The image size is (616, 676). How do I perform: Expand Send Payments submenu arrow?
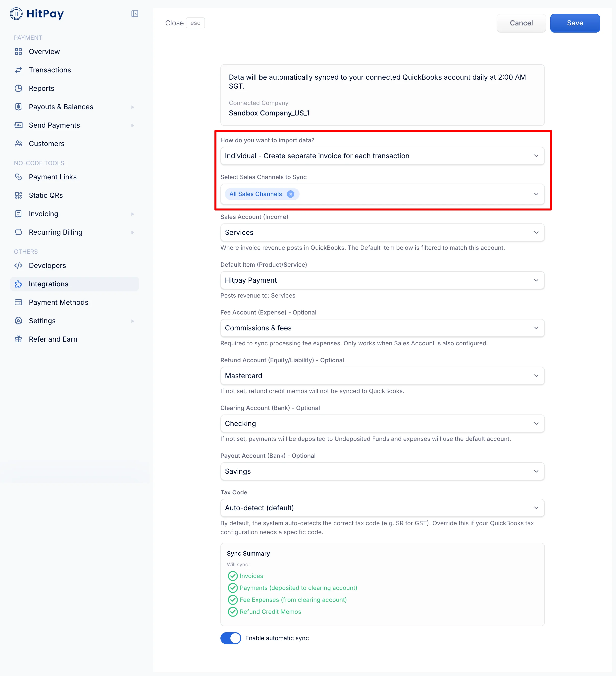click(133, 125)
